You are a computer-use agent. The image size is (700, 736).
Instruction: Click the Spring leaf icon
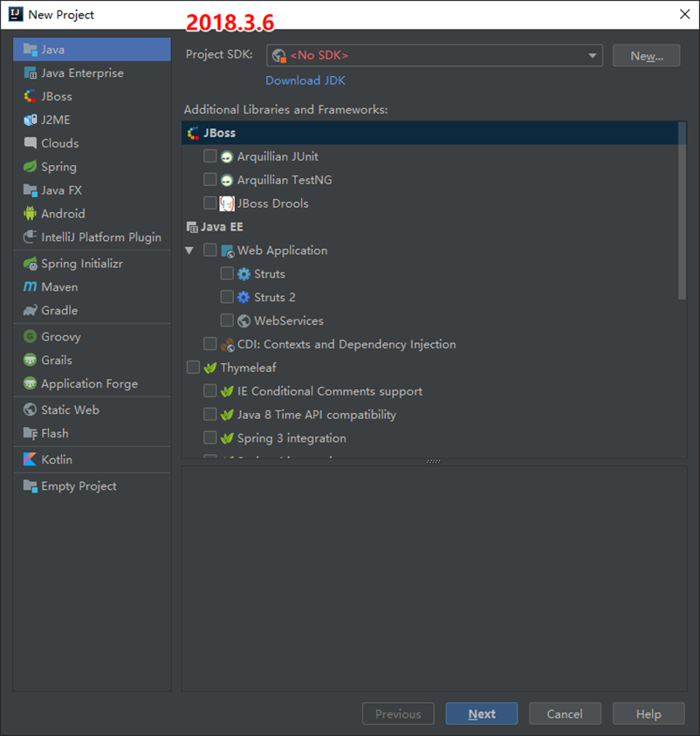coord(30,166)
